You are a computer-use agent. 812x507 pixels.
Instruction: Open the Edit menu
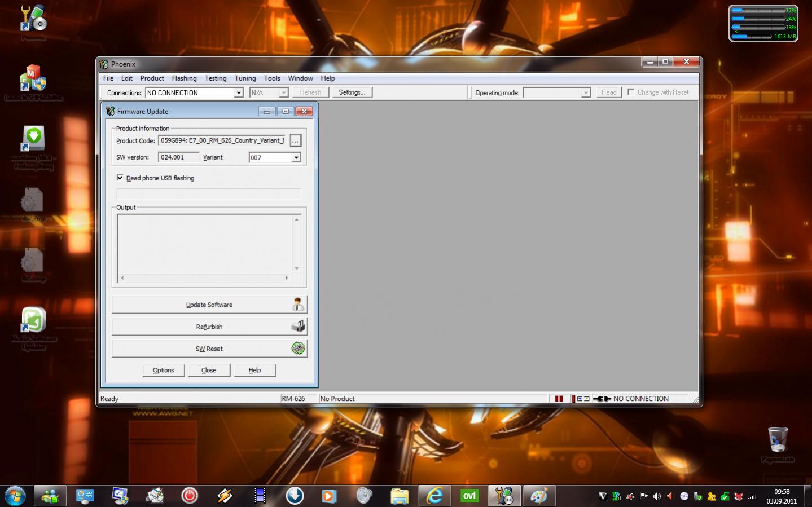(127, 78)
